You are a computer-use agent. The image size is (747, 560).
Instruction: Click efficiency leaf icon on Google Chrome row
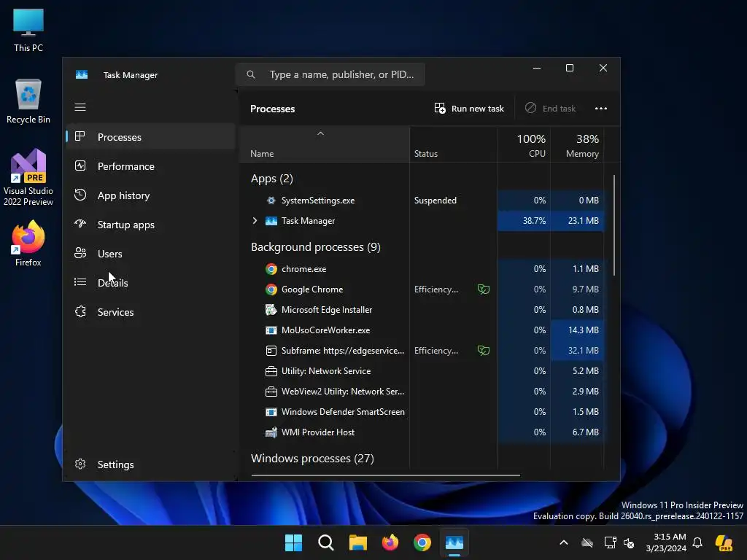484,289
